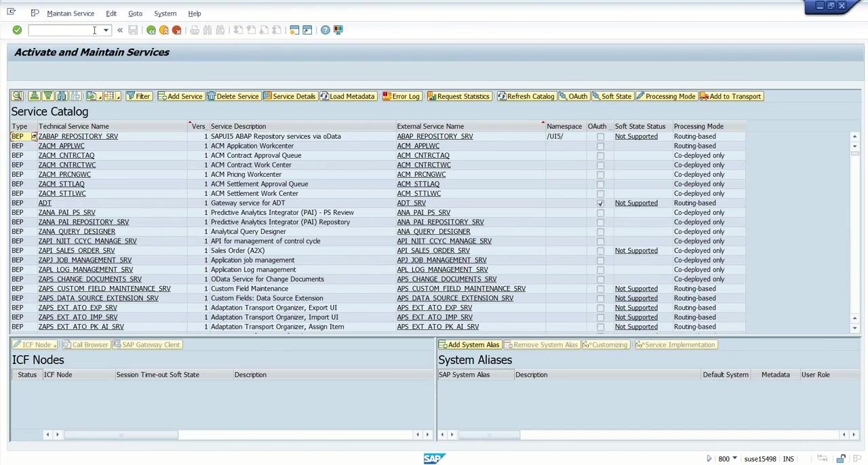Click the Delete Service trash button
The width and height of the screenshot is (868, 465).
pyautogui.click(x=233, y=96)
